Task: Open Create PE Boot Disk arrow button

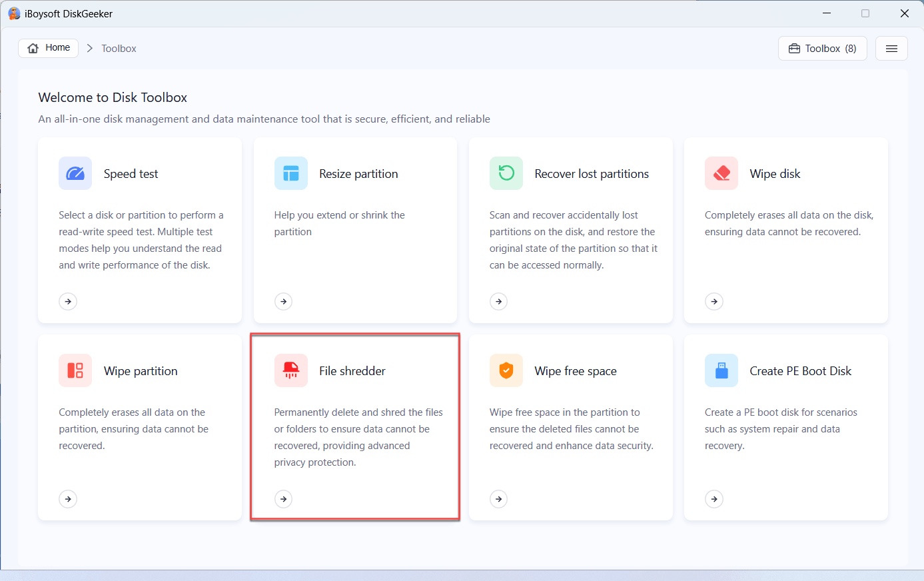Action: coord(714,499)
